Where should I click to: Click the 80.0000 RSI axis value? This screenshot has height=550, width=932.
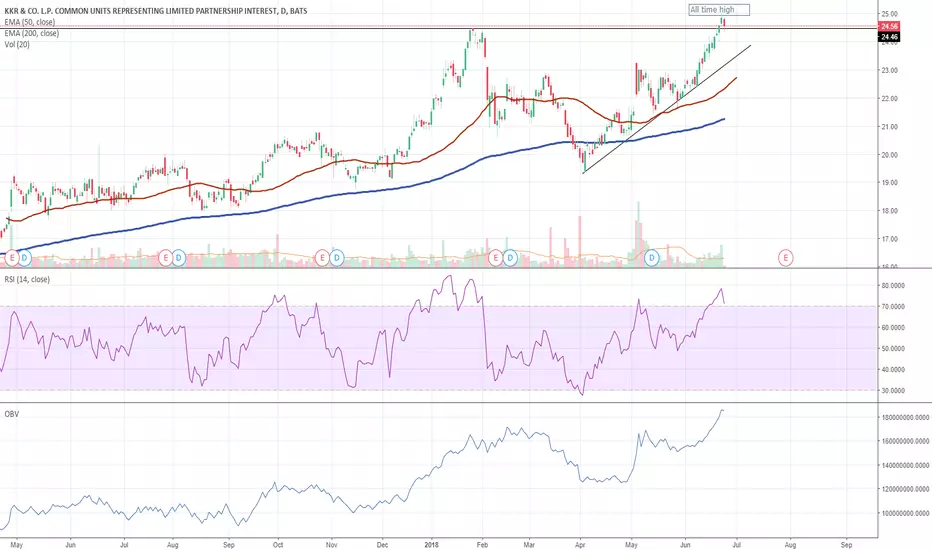coord(893,285)
